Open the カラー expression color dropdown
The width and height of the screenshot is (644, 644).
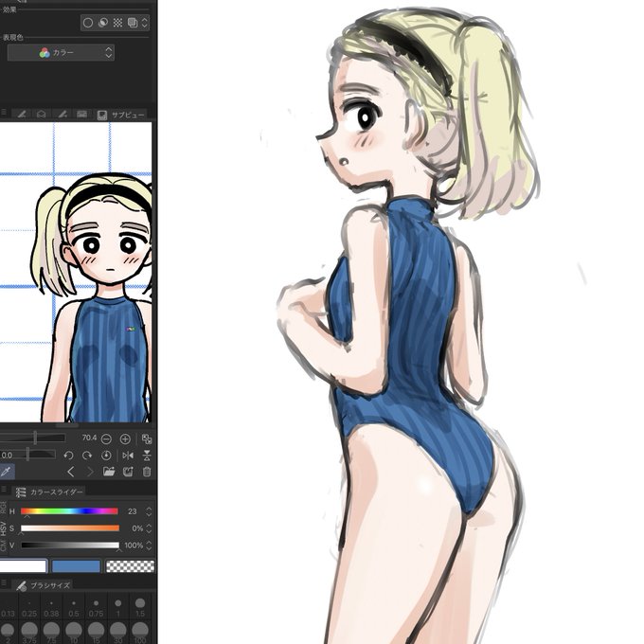pos(61,53)
